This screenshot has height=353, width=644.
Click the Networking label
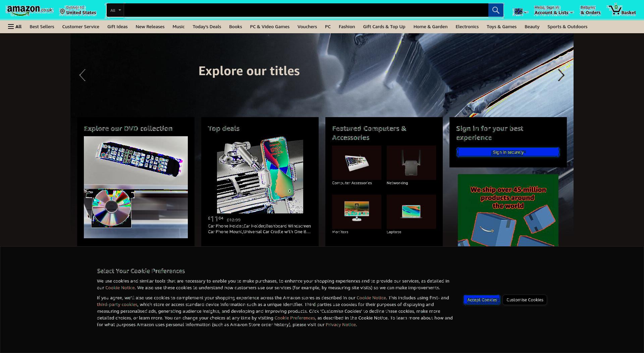click(x=397, y=183)
